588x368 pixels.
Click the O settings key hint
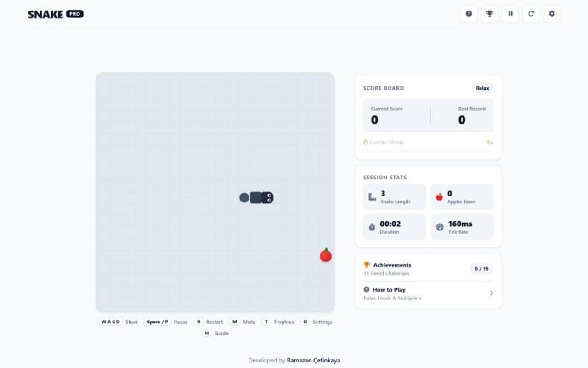(305, 322)
